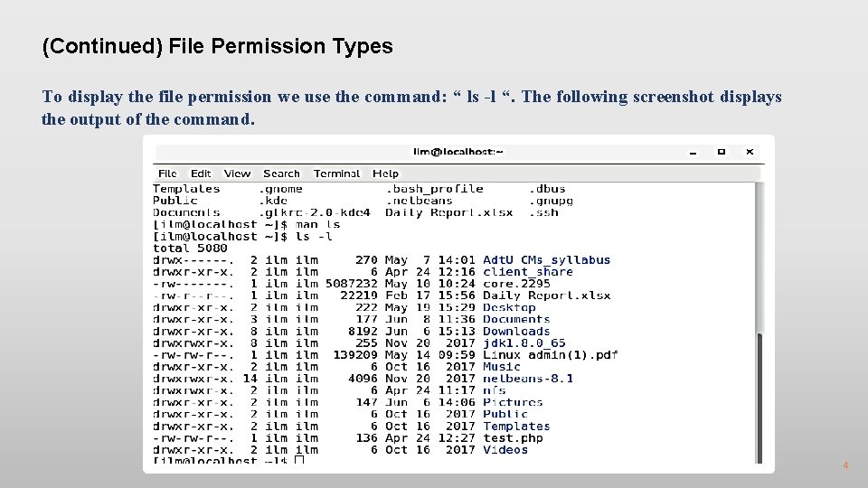
Task: Select the Templates directory in ls -l list
Action: click(516, 427)
